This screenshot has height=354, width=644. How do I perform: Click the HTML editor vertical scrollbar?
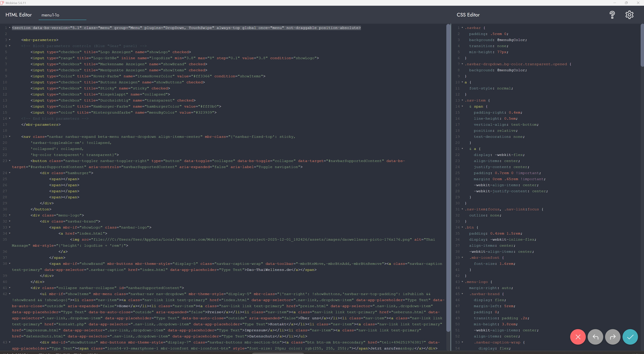pyautogui.click(x=448, y=175)
